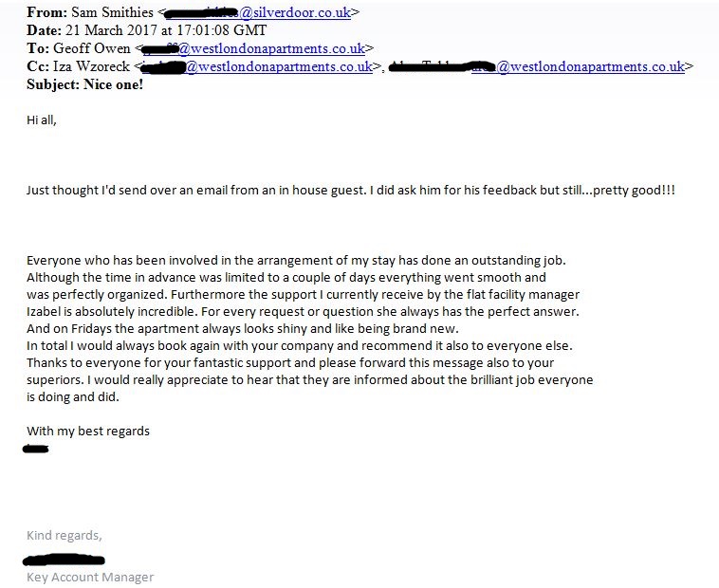The image size is (719, 588).
Task: Click the line mentioning an in house guest
Action: click(349, 190)
